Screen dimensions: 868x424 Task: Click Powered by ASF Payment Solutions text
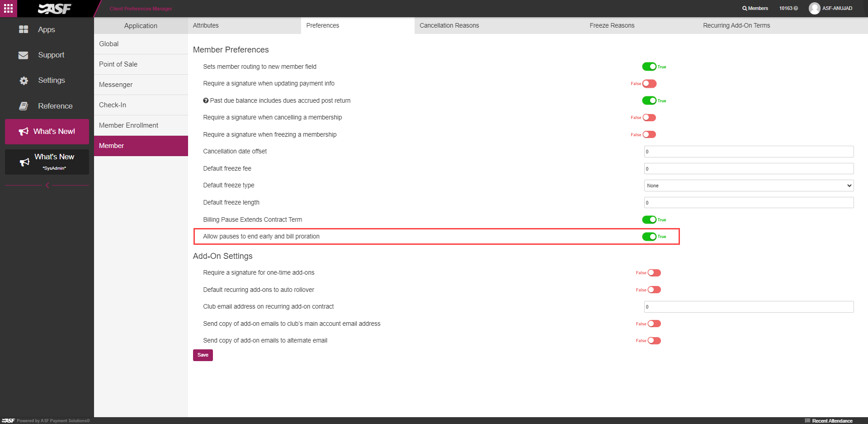point(53,421)
